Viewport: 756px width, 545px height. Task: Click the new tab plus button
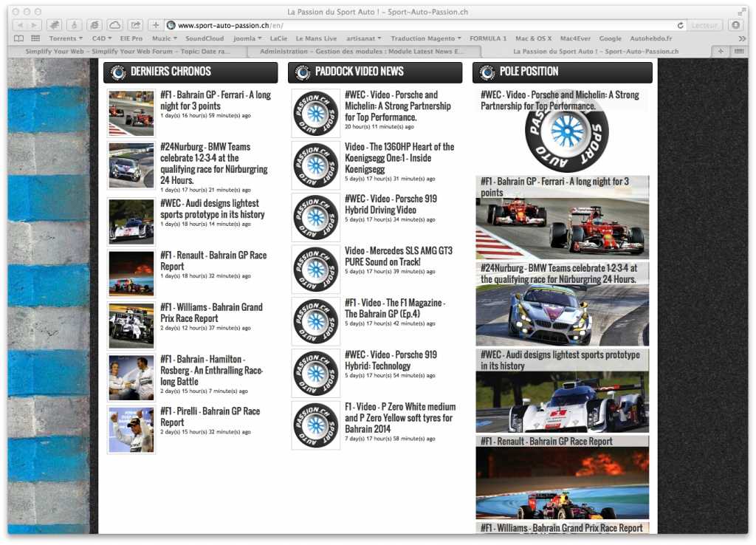[721, 52]
